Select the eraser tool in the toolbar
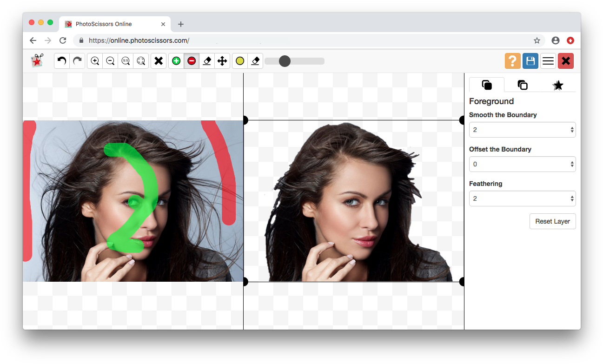603x364 pixels. pos(207,61)
